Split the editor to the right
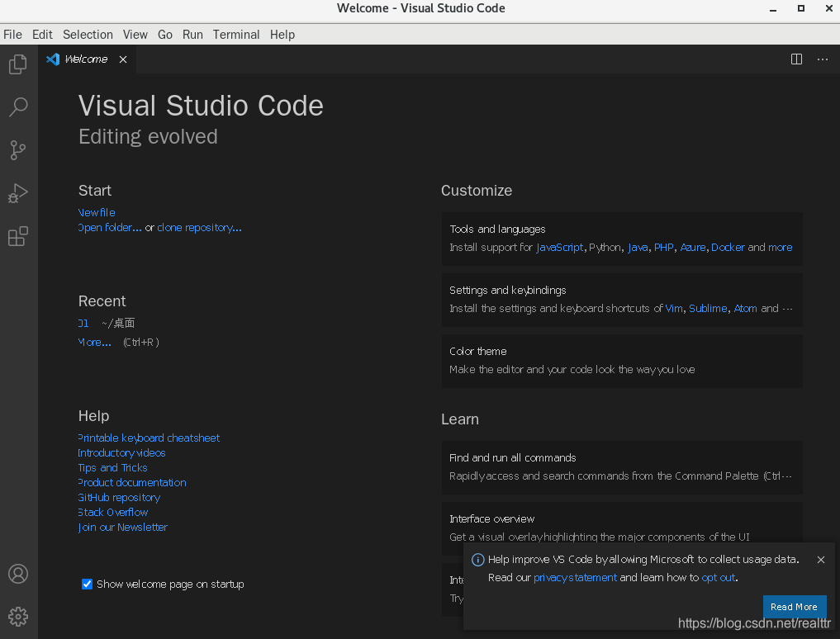 coord(796,59)
